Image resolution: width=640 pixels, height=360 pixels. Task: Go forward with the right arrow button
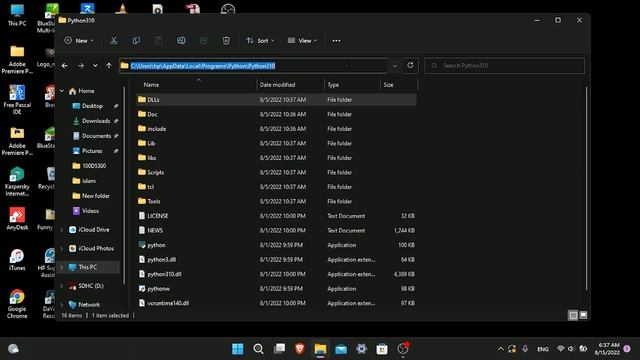(x=81, y=66)
